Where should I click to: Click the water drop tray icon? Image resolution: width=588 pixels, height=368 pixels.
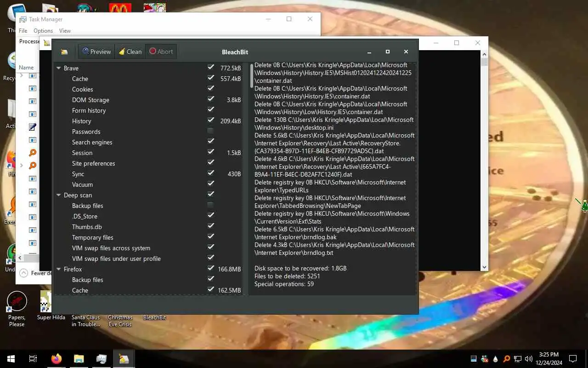tap(495, 359)
